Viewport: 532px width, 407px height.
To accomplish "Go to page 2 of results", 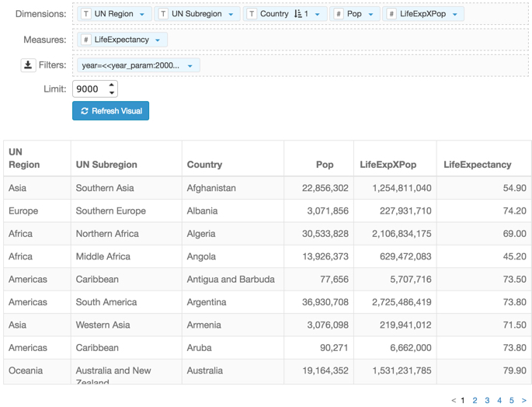I will click(x=475, y=400).
